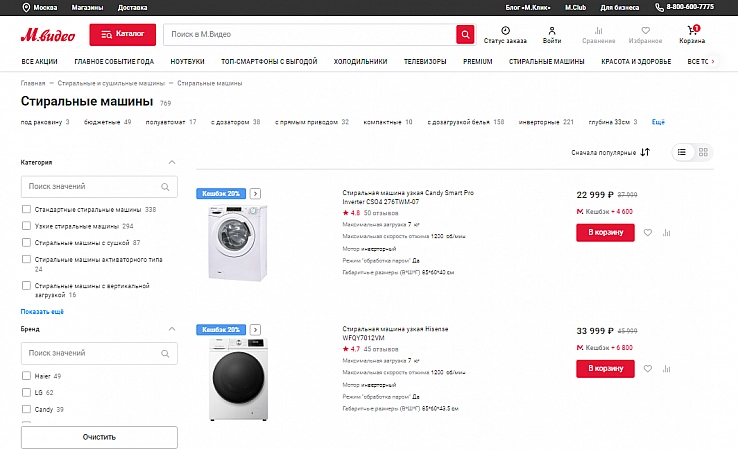The height and width of the screenshot is (450, 738).
Task: Click arrow next to Candy Кешбэк badge
Action: [x=255, y=193]
